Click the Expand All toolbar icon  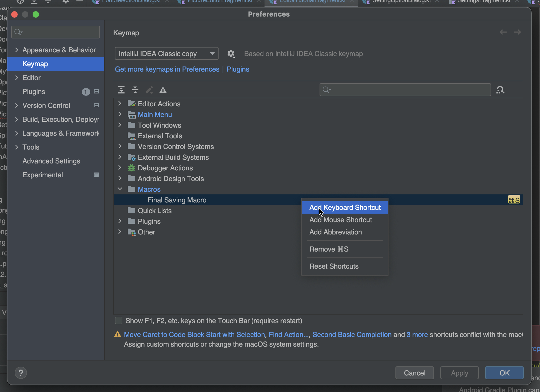pyautogui.click(x=121, y=90)
